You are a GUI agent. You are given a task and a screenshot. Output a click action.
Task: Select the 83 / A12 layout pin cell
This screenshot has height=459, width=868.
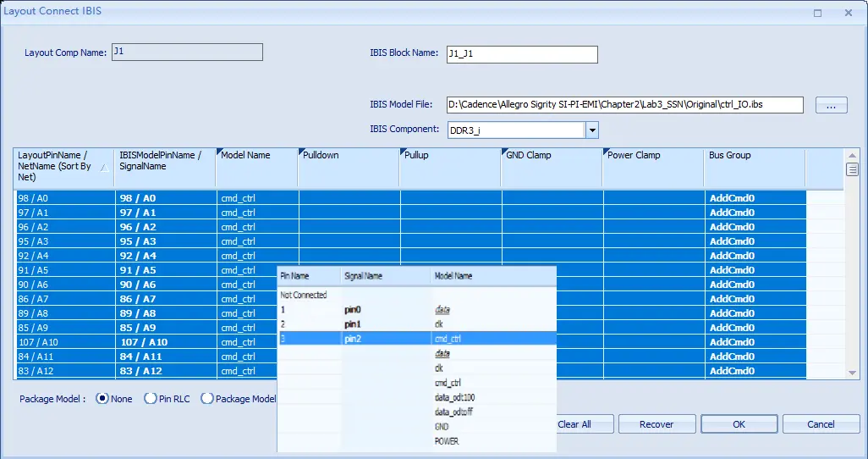pos(65,371)
